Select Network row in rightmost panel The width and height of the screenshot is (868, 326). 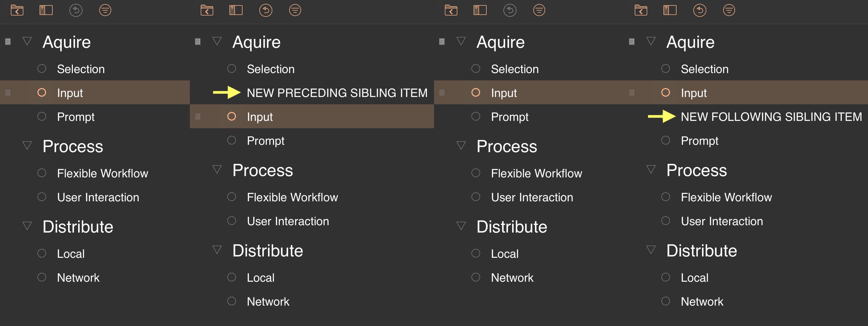(702, 302)
